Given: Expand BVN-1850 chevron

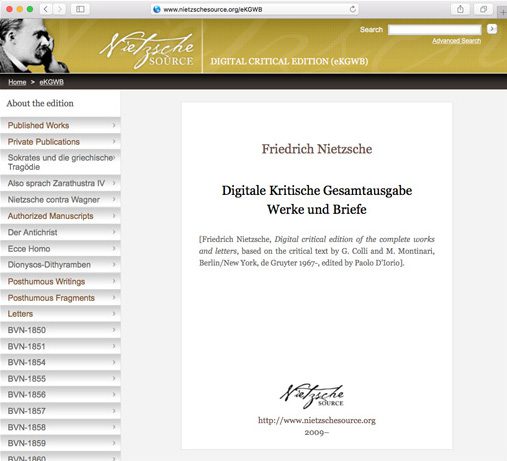Looking at the screenshot, I should click(x=114, y=330).
